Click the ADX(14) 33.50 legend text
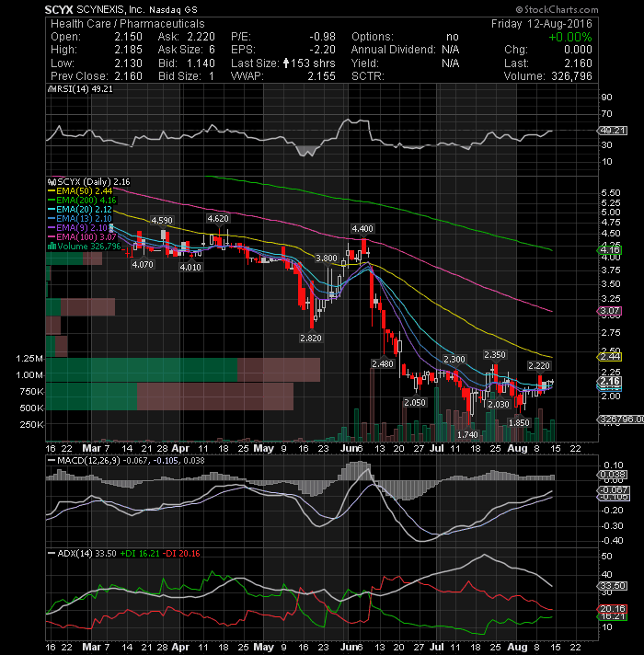 [x=86, y=554]
